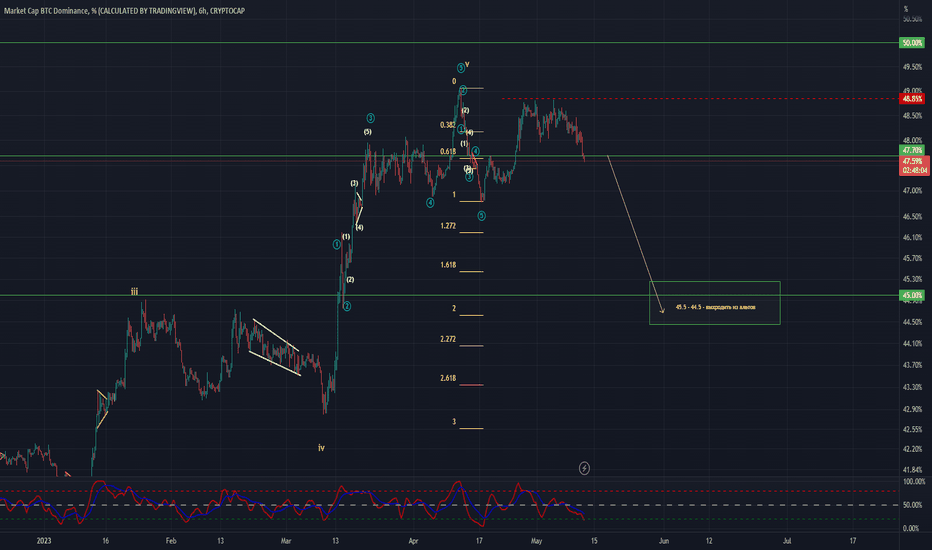Click the 45.70% price scale label
This screenshot has width=932, height=550.
pyautogui.click(x=912, y=258)
